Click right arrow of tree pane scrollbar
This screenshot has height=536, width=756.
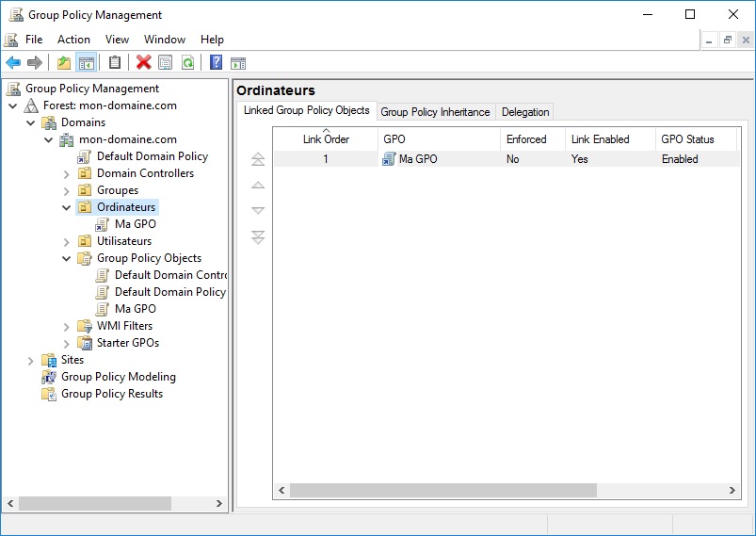tap(219, 504)
